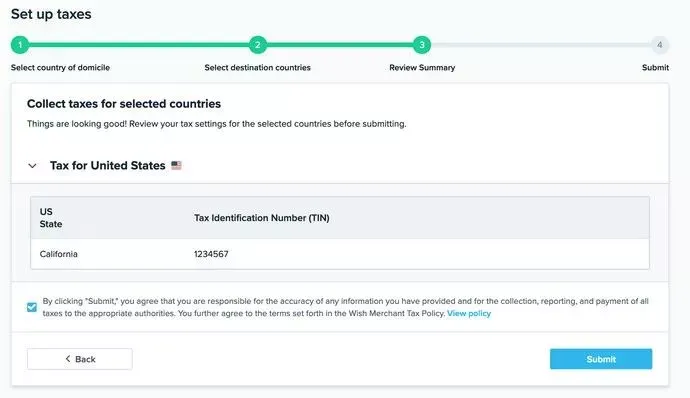Click the Back button's left chevron icon
The height and width of the screenshot is (398, 690).
coord(68,359)
